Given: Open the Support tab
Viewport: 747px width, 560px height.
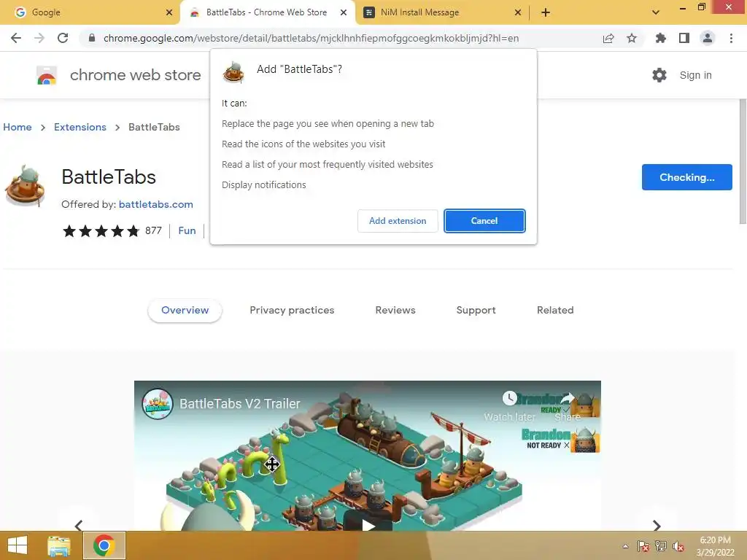Looking at the screenshot, I should click(x=476, y=310).
